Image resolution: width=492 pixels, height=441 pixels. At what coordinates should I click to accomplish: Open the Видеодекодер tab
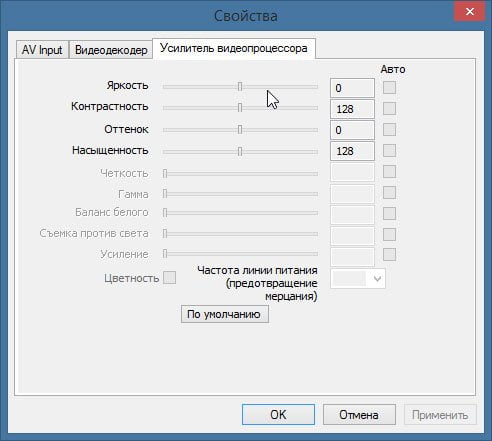pos(111,50)
